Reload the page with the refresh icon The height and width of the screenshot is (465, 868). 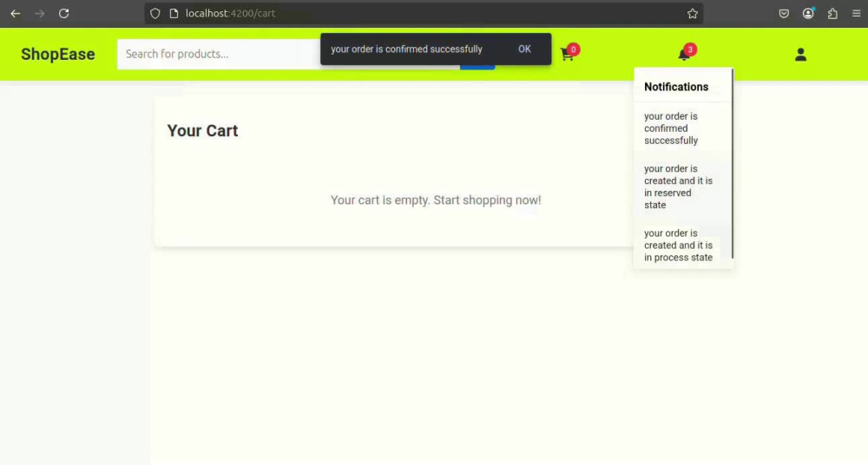tap(63, 13)
